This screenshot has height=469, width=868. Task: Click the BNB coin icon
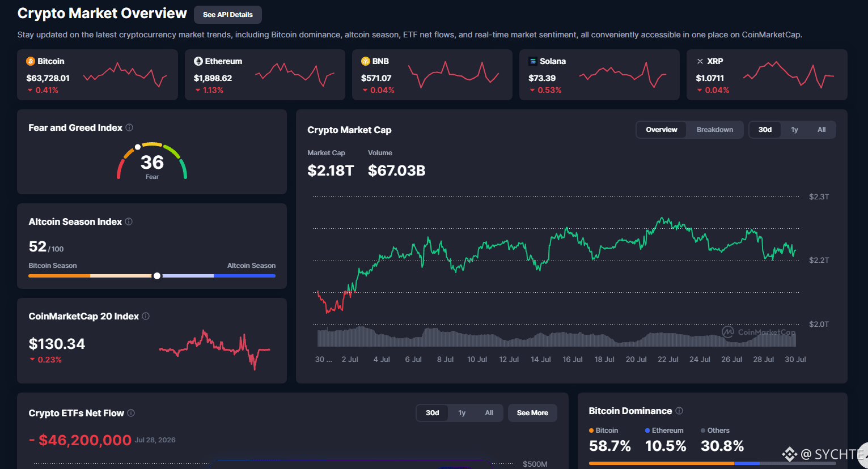point(366,61)
